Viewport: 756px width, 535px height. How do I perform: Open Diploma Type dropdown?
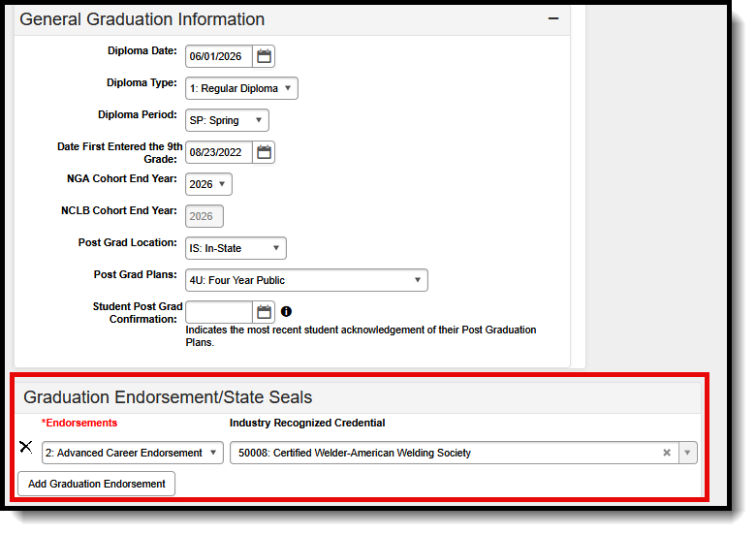(x=241, y=88)
